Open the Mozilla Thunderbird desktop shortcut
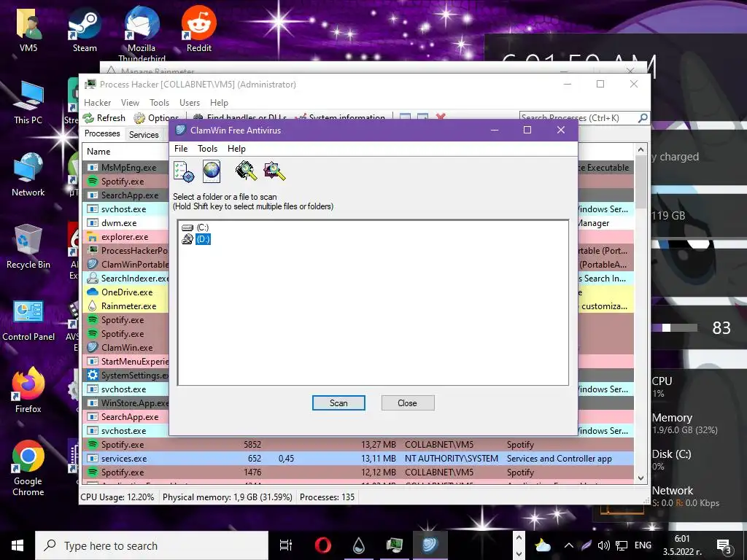The height and width of the screenshot is (560, 747). coord(142,34)
